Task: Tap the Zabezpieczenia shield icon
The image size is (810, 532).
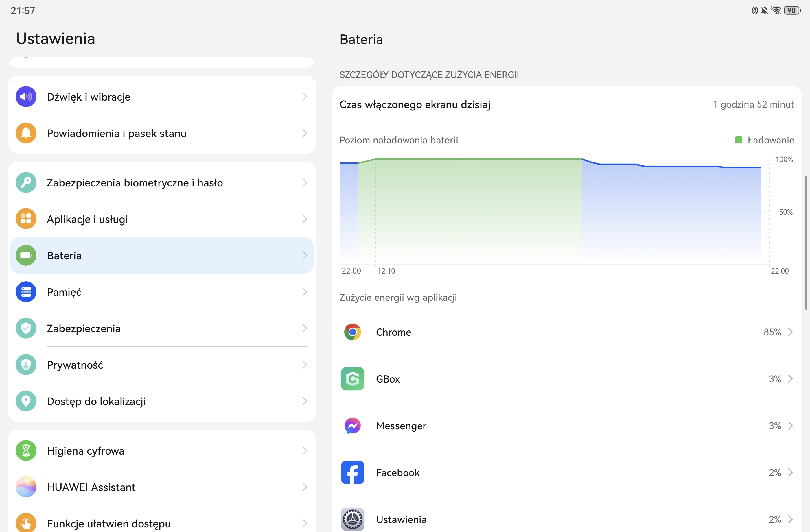Action: coord(26,328)
